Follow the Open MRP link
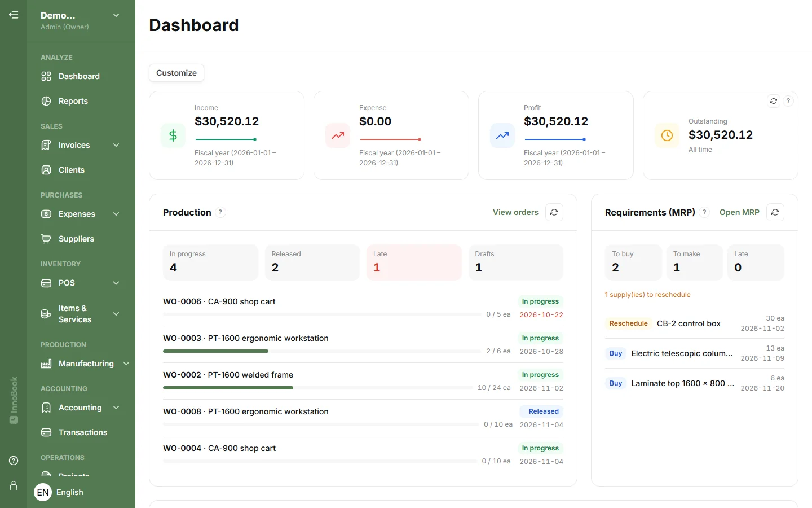Image resolution: width=812 pixels, height=508 pixels. tap(739, 212)
